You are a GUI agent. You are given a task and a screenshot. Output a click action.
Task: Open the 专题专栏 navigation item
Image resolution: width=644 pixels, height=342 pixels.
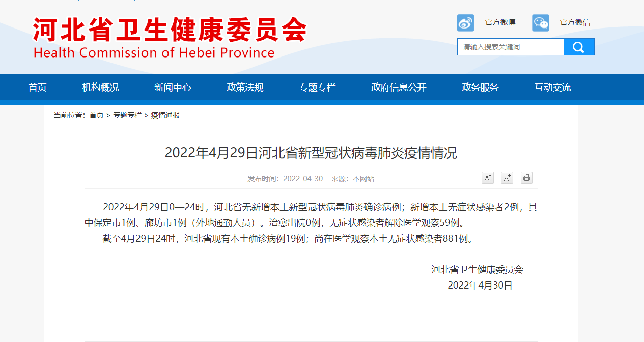(318, 88)
